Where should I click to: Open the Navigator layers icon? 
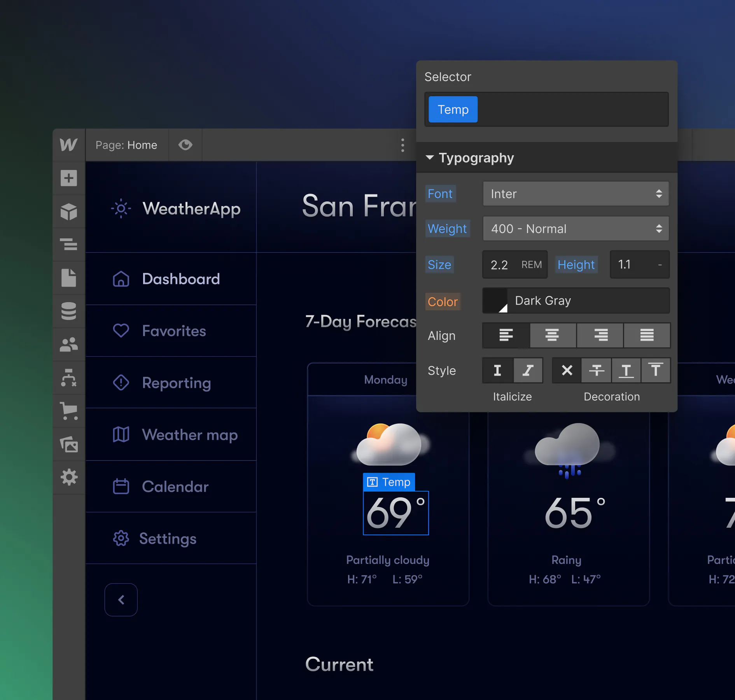point(69,244)
